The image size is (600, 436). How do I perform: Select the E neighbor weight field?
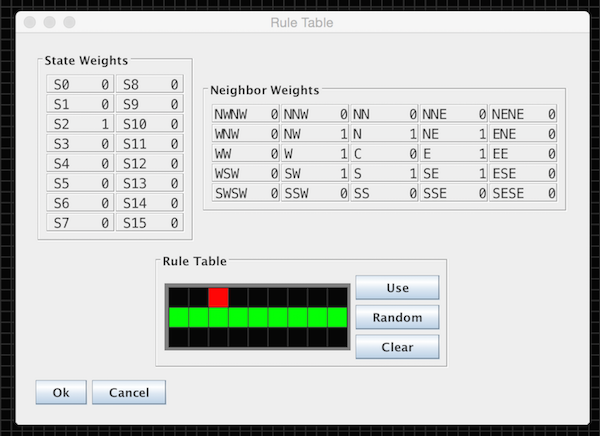pos(453,154)
